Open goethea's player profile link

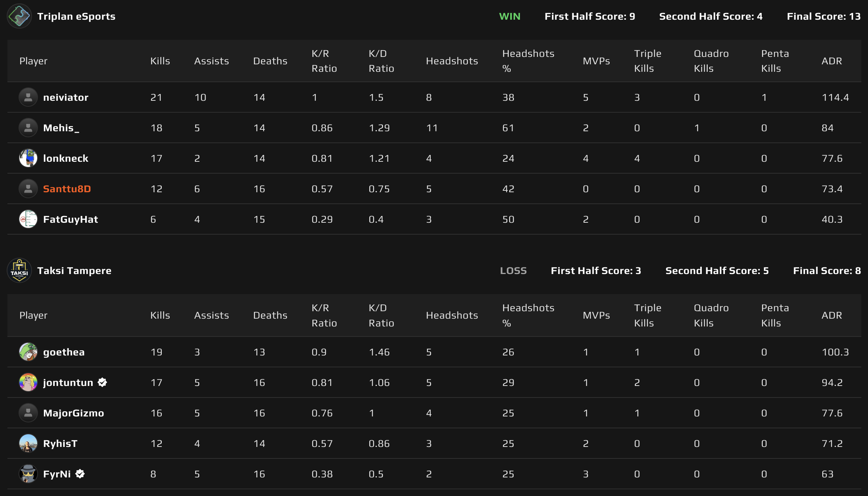pos(64,352)
